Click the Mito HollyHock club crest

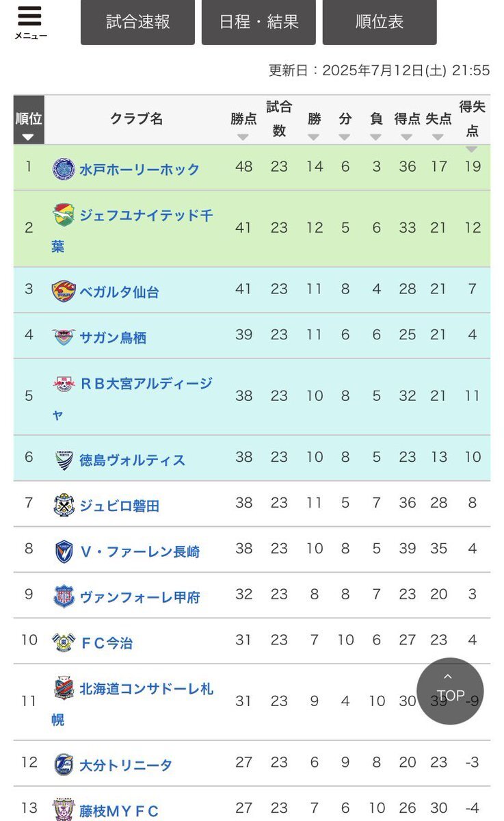click(64, 168)
